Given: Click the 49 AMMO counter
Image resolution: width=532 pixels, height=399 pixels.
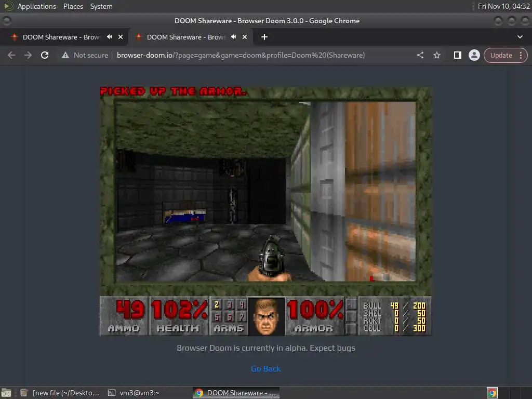Looking at the screenshot, I should (x=124, y=316).
